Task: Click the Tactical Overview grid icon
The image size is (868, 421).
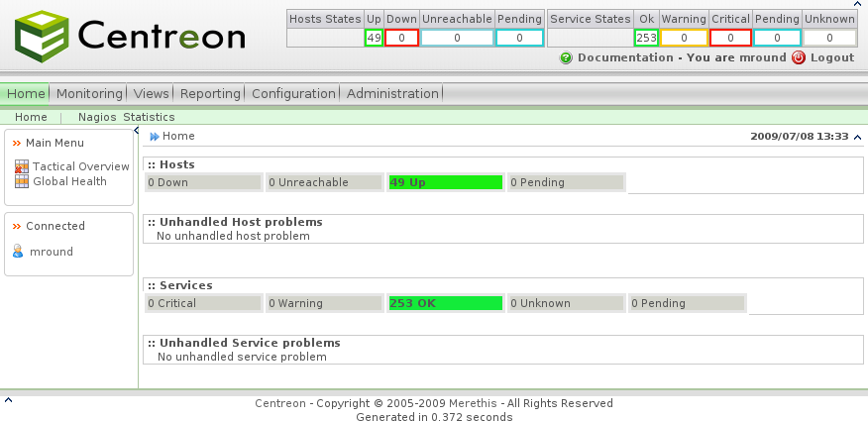Action: (22, 166)
